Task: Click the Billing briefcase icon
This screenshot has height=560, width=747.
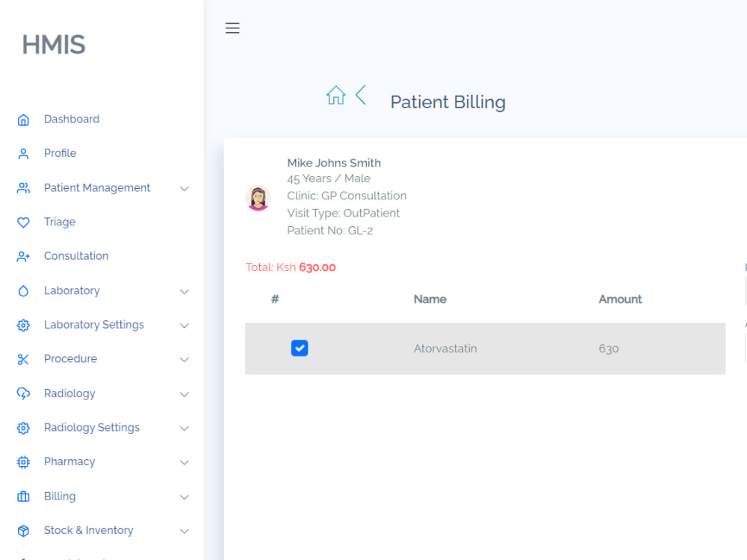Action: [x=23, y=497]
